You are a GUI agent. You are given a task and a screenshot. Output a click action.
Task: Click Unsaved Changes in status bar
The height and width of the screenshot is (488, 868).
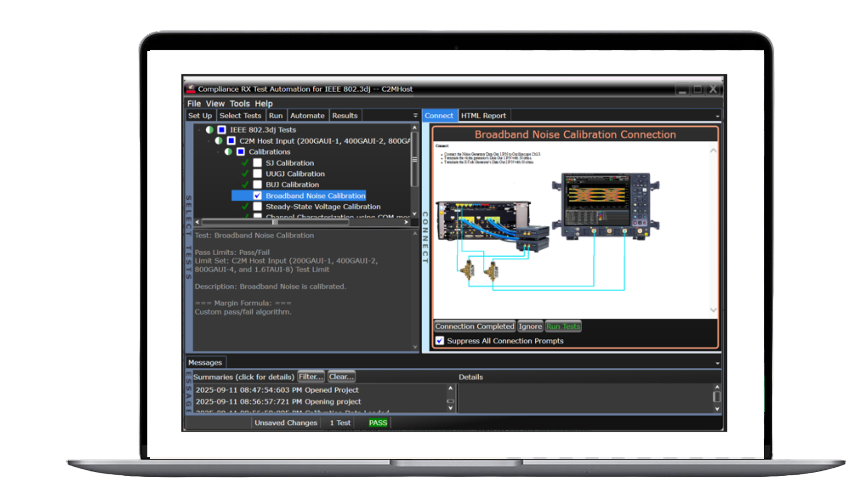point(286,423)
